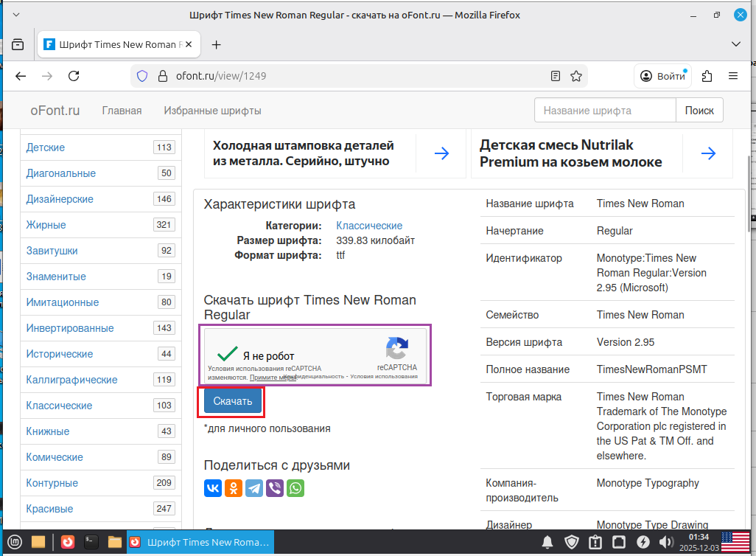
Task: Open the cold stamping ad arrow
Action: [441, 153]
